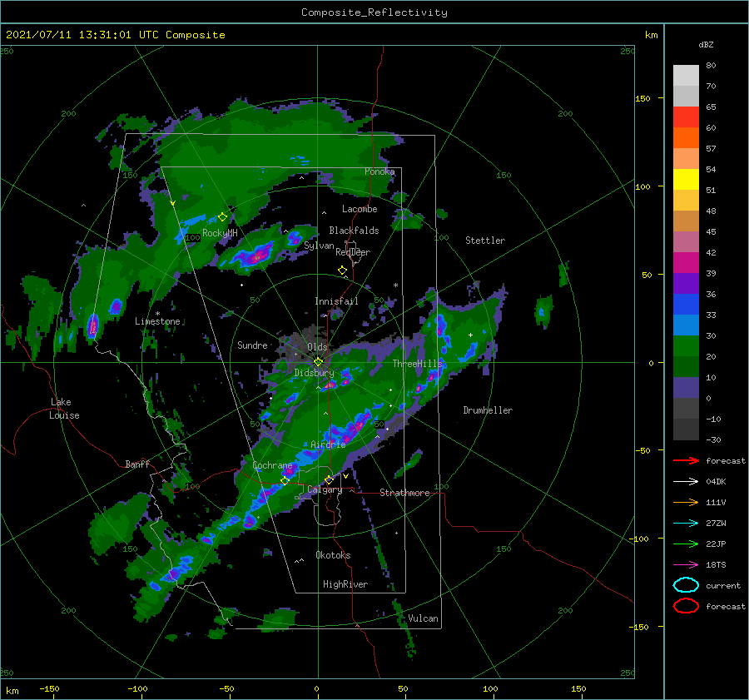Click the HighRiver label
The image size is (749, 700).
tap(345, 584)
